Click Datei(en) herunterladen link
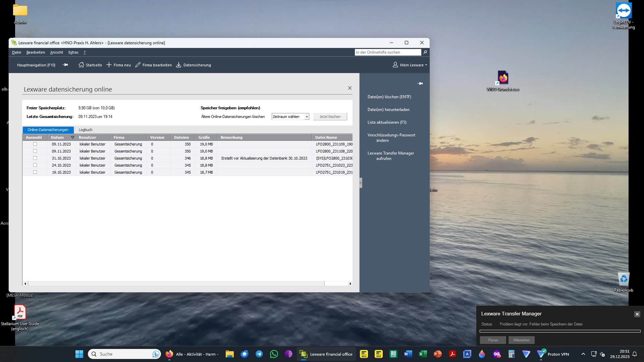This screenshot has height=362, width=644. (388, 110)
